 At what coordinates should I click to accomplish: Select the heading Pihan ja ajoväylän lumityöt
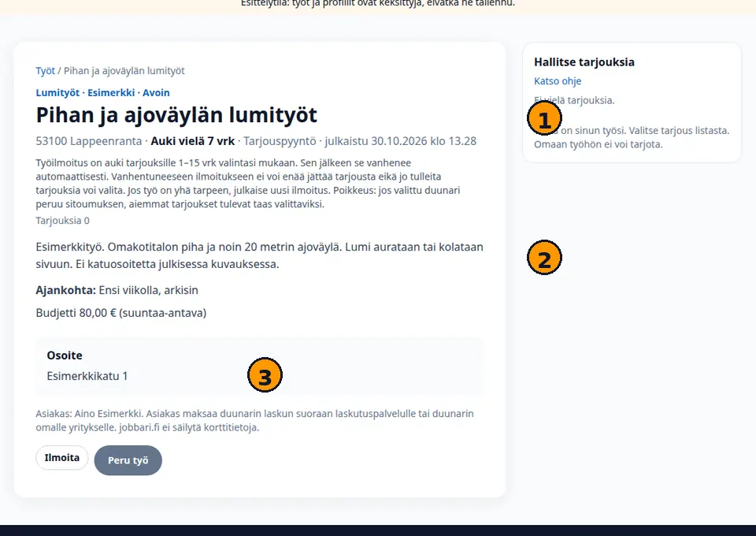pyautogui.click(x=176, y=115)
